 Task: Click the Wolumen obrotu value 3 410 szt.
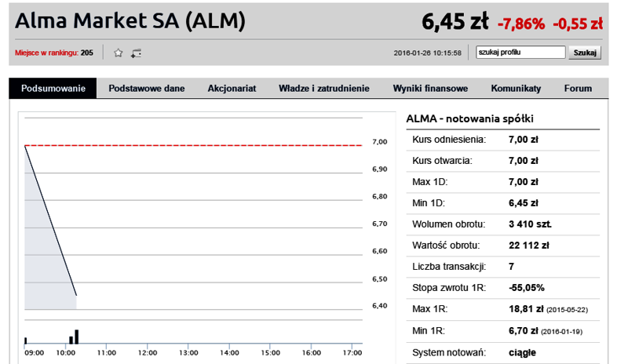pos(530,224)
